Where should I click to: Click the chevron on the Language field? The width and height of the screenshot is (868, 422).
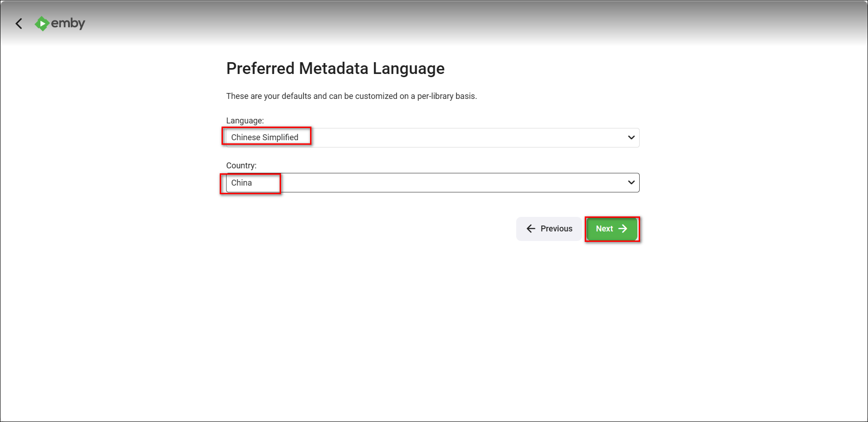[x=631, y=137]
